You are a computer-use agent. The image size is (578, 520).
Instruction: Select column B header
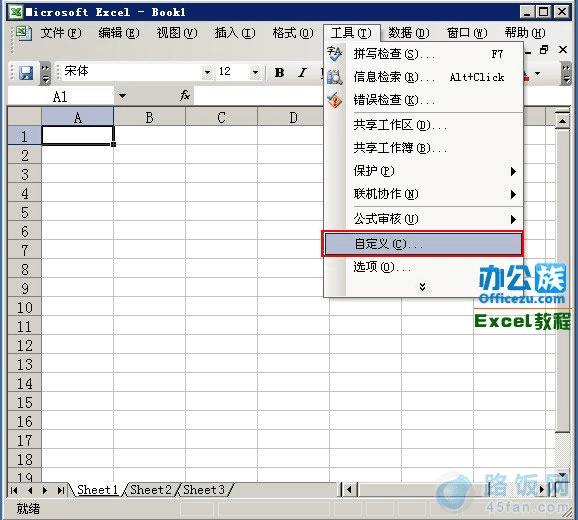(x=149, y=118)
